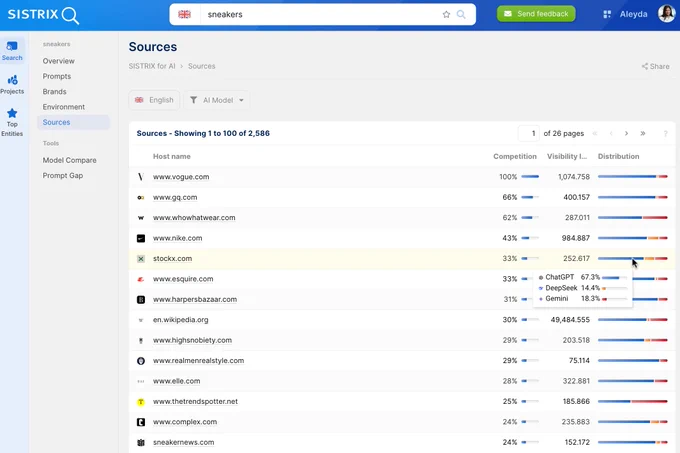The height and width of the screenshot is (453, 680).
Task: Bookmark search with the star icon
Action: (446, 15)
